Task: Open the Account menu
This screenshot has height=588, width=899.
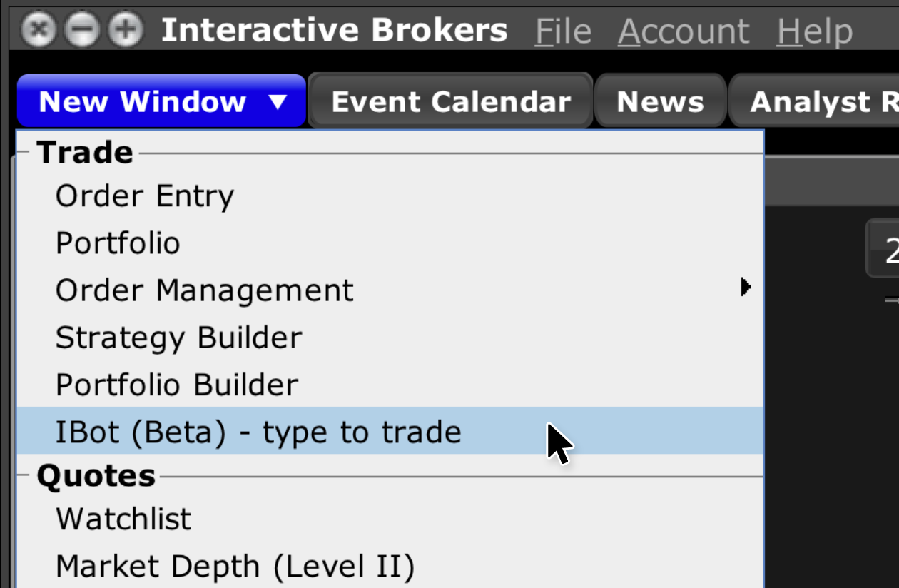Action: click(x=684, y=30)
